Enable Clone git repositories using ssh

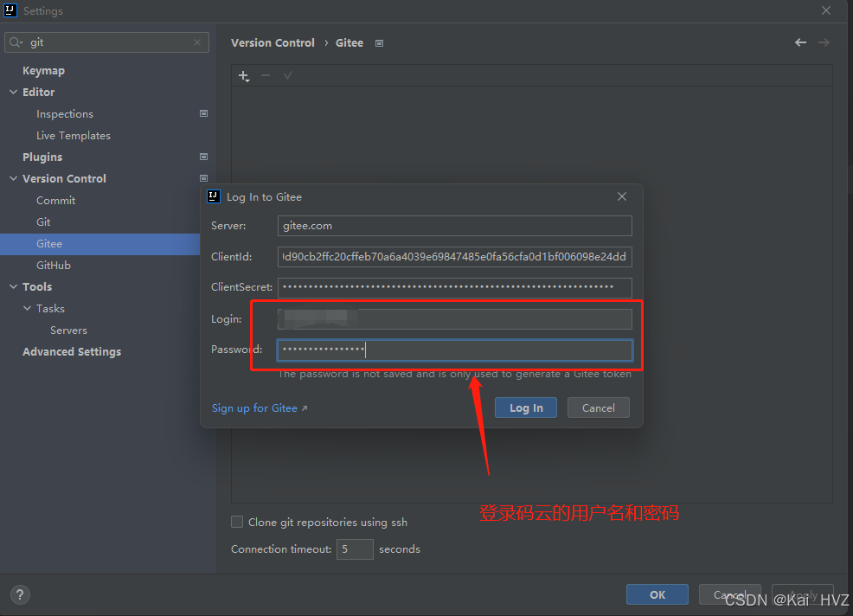[x=237, y=522]
